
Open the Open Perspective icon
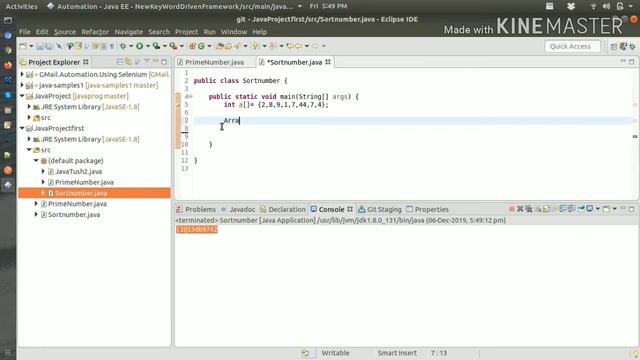tap(613, 47)
